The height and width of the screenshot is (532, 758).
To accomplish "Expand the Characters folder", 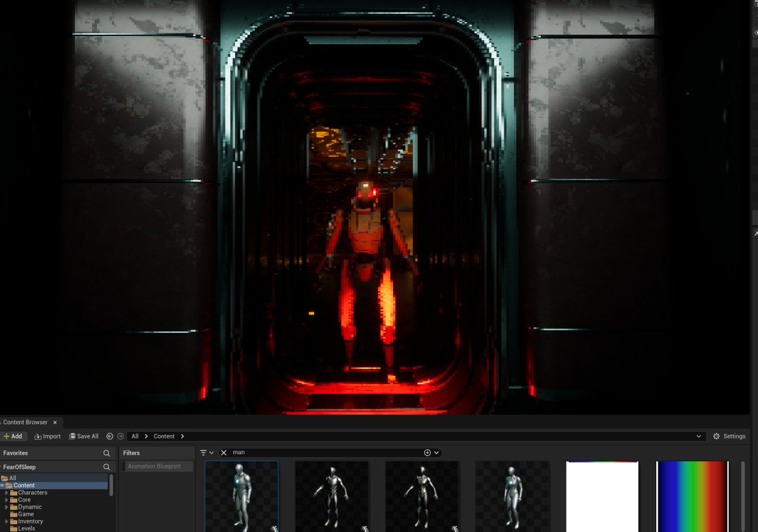I will click(7, 492).
